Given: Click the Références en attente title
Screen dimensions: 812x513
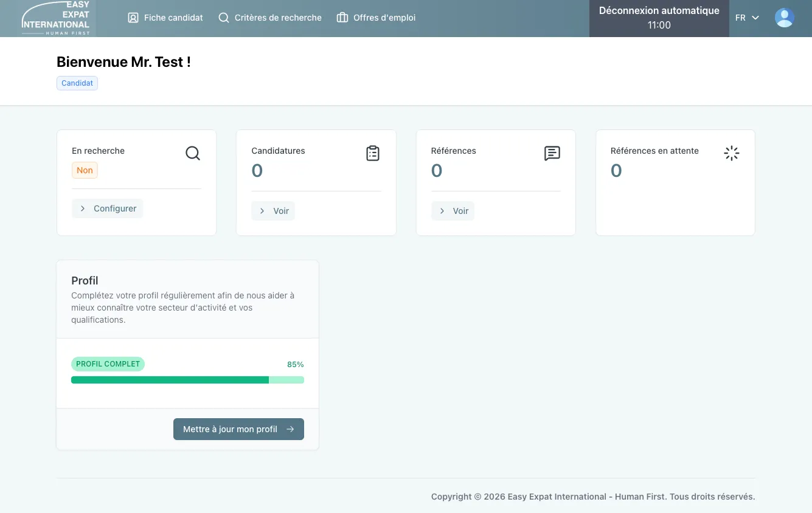Looking at the screenshot, I should [654, 151].
